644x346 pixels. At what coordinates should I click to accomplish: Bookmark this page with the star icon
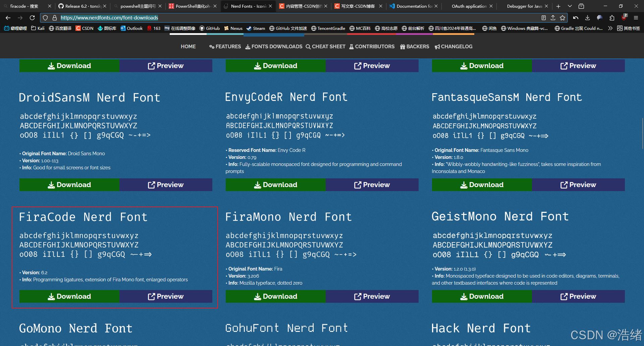point(562,18)
